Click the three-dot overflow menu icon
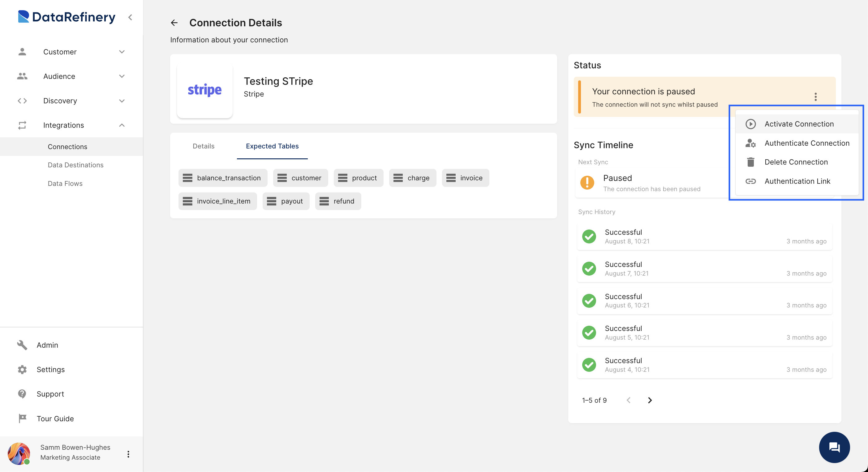The image size is (868, 472). tap(815, 97)
